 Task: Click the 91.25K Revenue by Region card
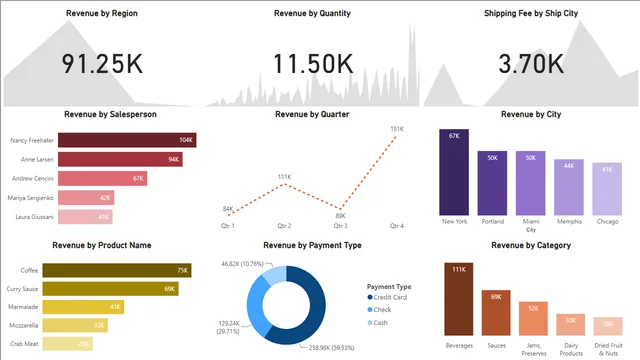[x=102, y=64]
